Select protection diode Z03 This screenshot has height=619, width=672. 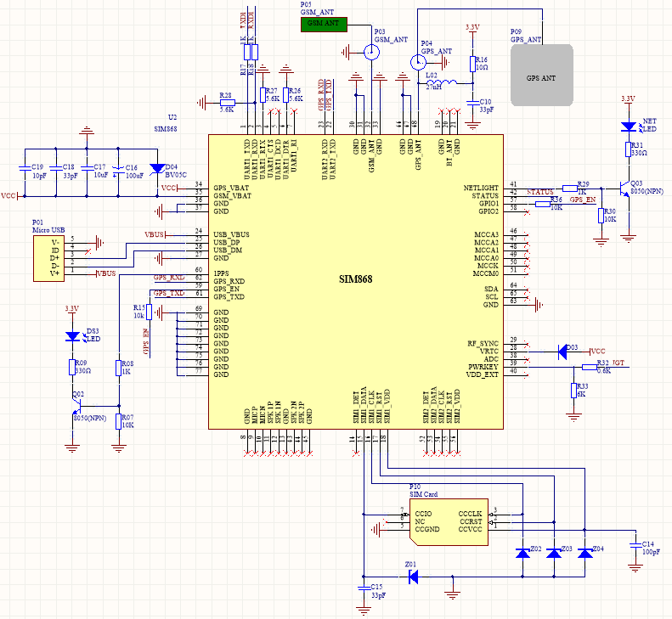click(x=554, y=553)
